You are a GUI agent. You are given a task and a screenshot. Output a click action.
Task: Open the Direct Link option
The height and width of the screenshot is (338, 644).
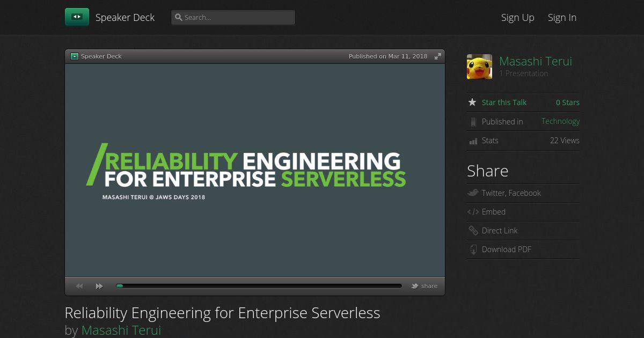point(500,231)
